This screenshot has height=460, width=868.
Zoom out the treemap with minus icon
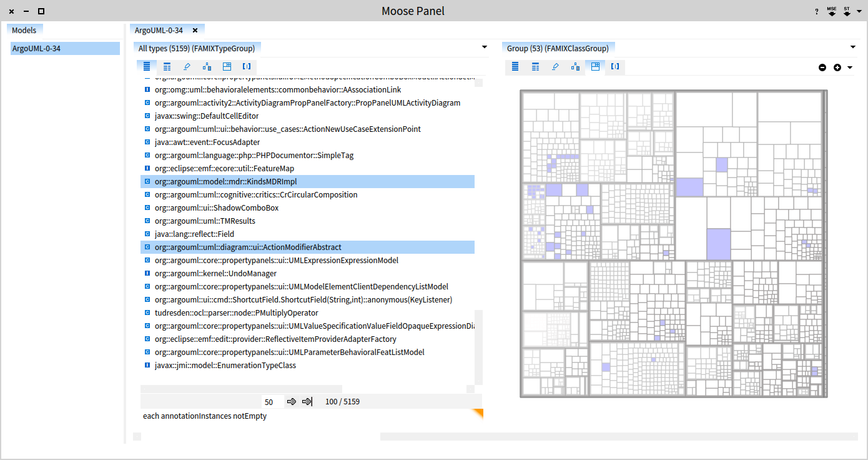[x=822, y=67]
